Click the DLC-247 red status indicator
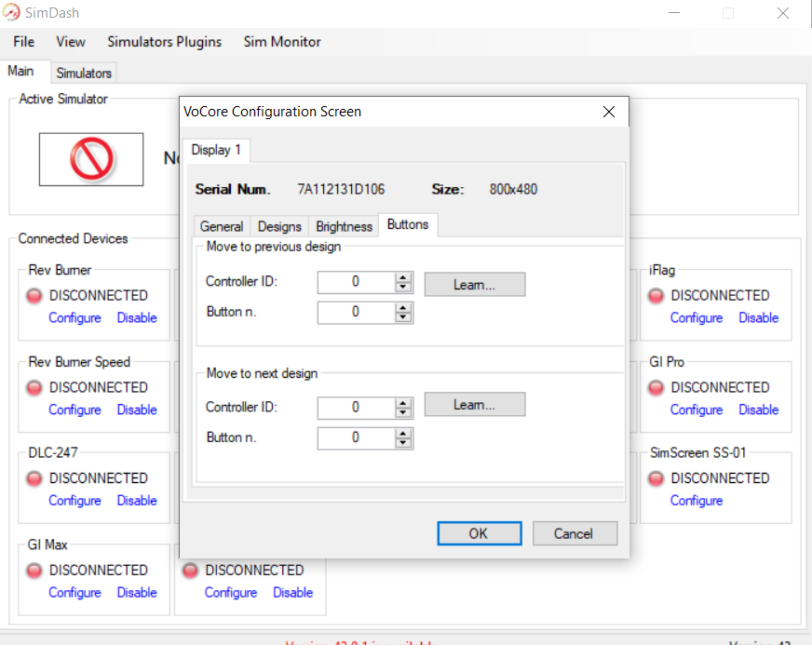This screenshot has height=645, width=812. pyautogui.click(x=35, y=478)
